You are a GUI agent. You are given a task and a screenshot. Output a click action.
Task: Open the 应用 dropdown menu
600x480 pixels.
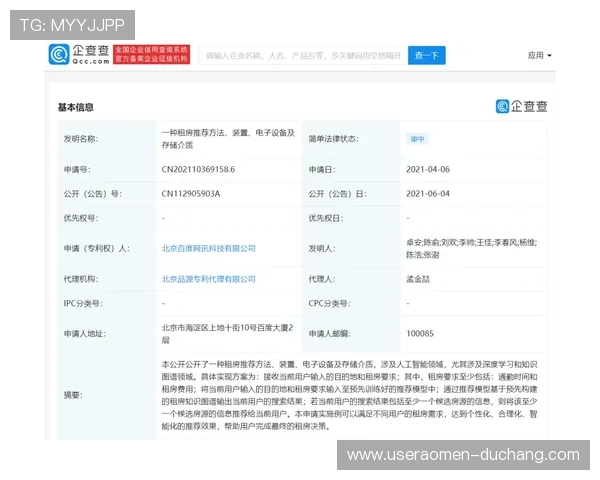pyautogui.click(x=540, y=56)
